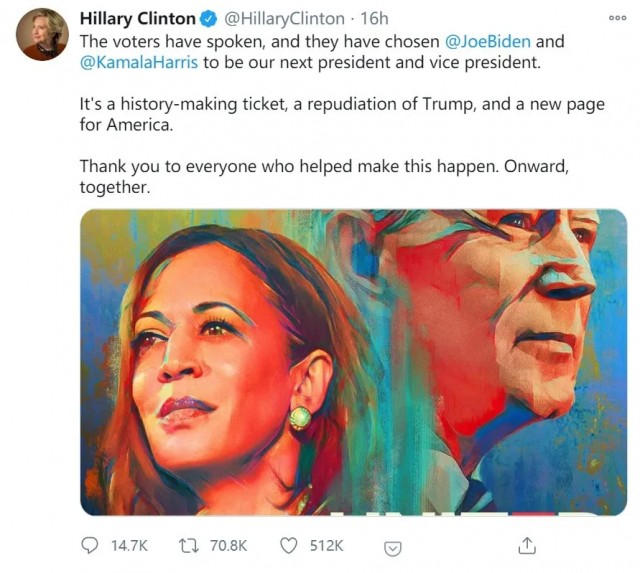Image resolution: width=640 pixels, height=573 pixels.
Task: Click the 70.8K retweet count
Action: (x=229, y=546)
